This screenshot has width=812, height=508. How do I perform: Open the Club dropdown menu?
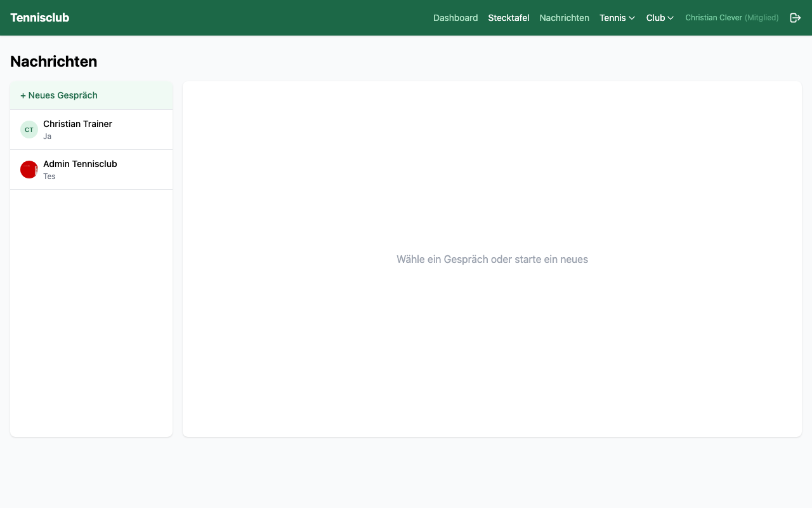659,18
